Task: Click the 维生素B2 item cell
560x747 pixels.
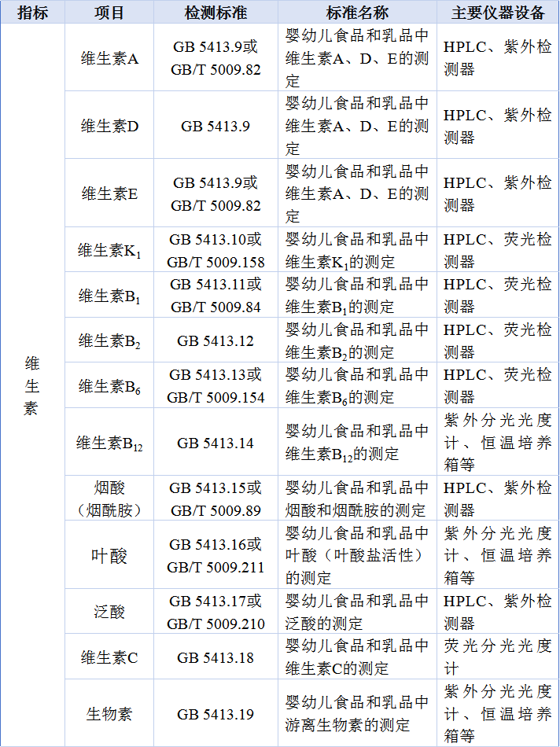Action: pos(109,340)
